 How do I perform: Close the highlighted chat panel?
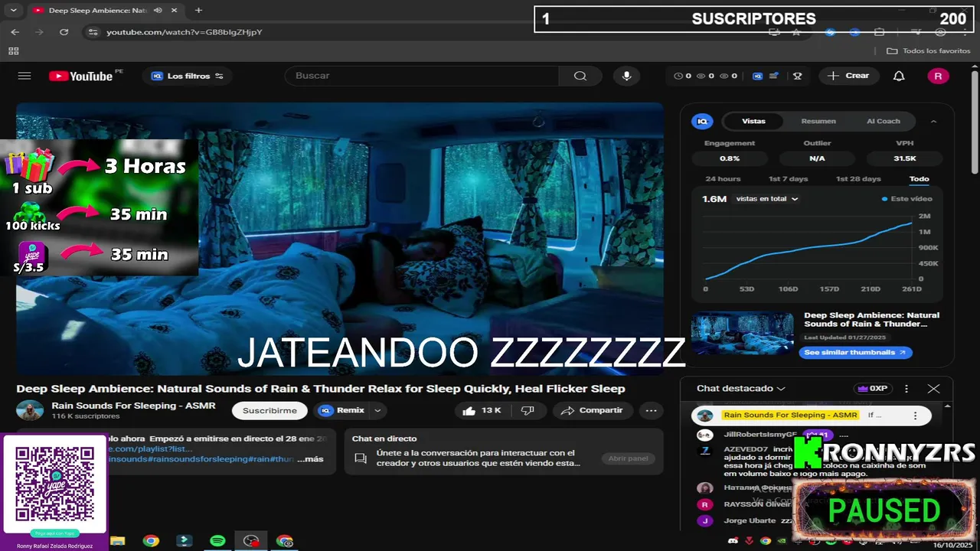[x=933, y=389]
